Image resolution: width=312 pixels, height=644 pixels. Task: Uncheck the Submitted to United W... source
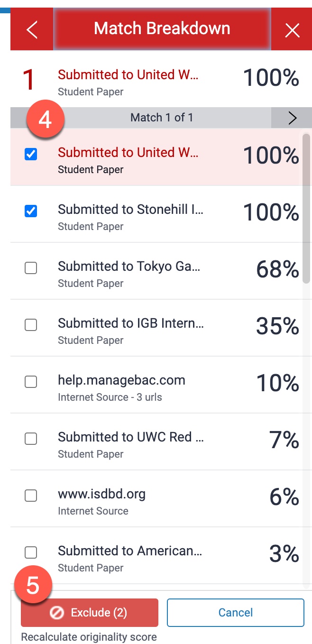tap(30, 154)
